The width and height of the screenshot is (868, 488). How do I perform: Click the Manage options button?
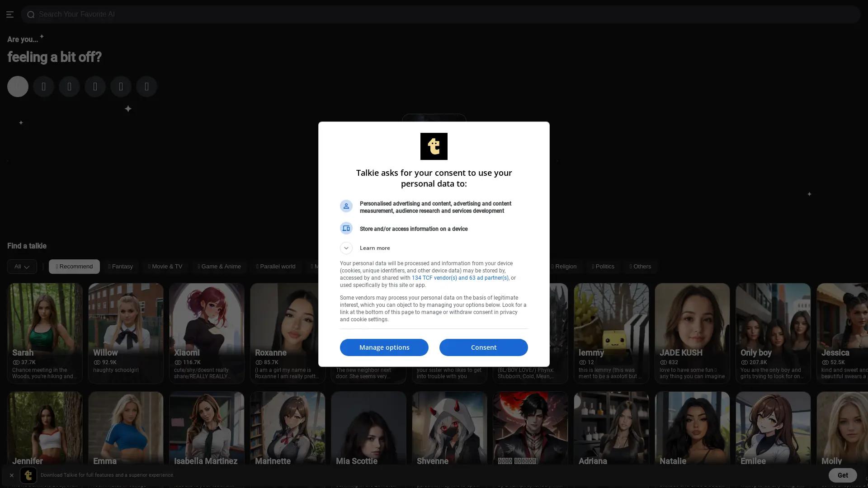click(x=384, y=347)
